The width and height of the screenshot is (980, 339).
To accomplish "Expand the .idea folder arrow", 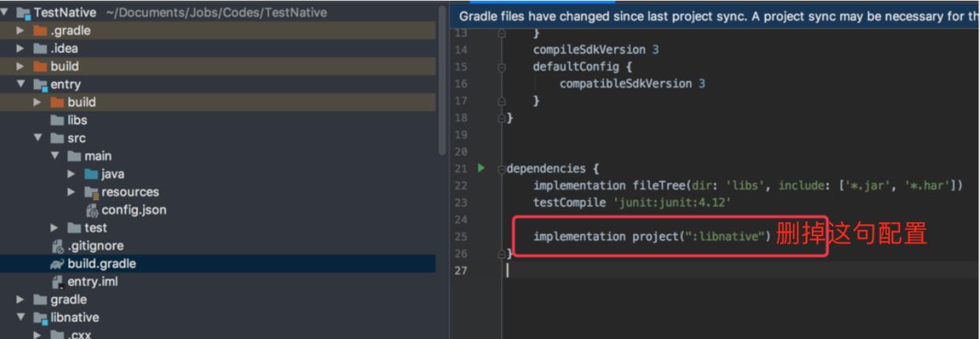I will [21, 49].
